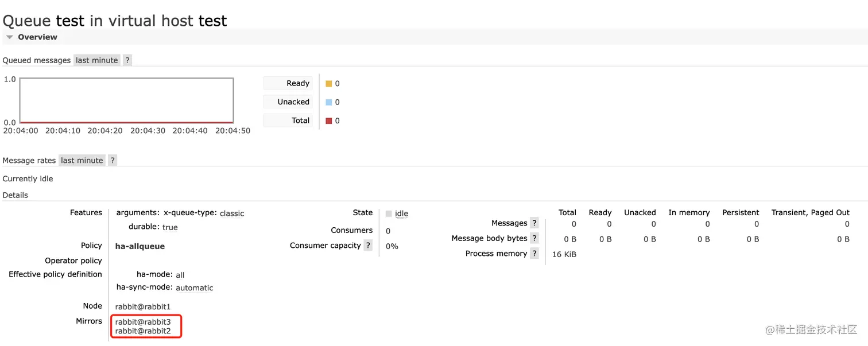This screenshot has width=868, height=346.
Task: Click the Details section label
Action: click(15, 195)
